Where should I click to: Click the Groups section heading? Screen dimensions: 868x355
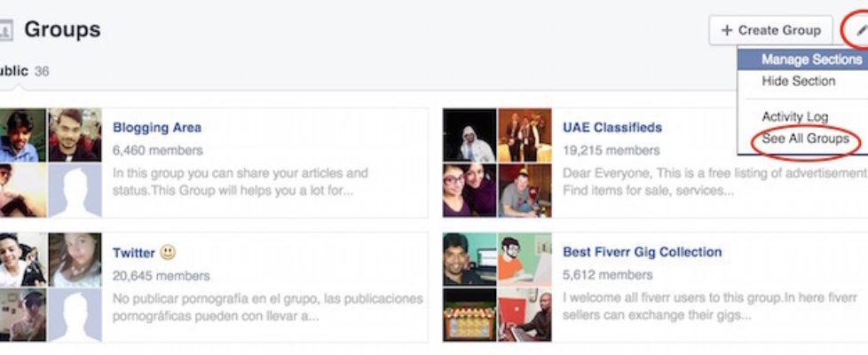point(62,30)
